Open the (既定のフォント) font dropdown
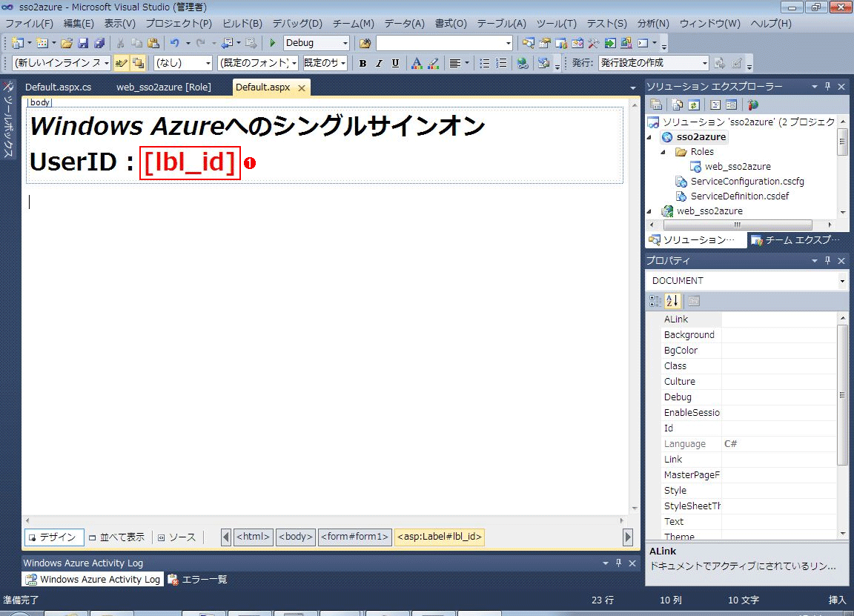854x616 pixels. [x=294, y=63]
